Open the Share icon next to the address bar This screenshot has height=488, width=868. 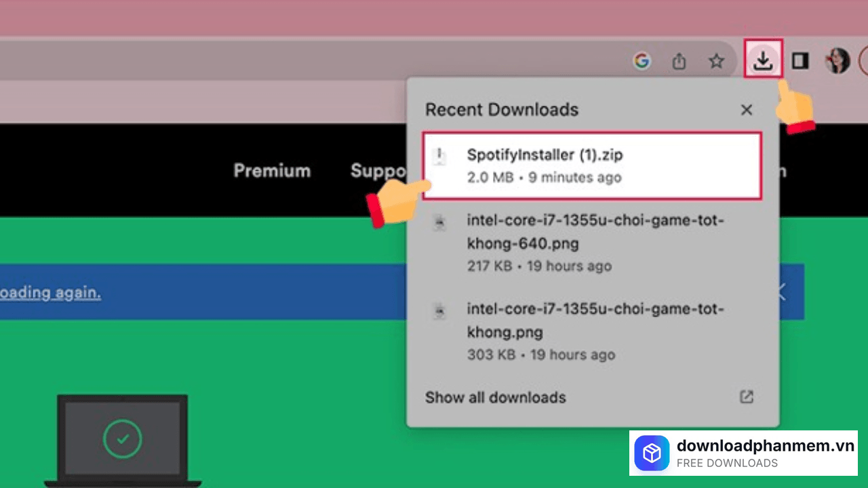tap(679, 61)
